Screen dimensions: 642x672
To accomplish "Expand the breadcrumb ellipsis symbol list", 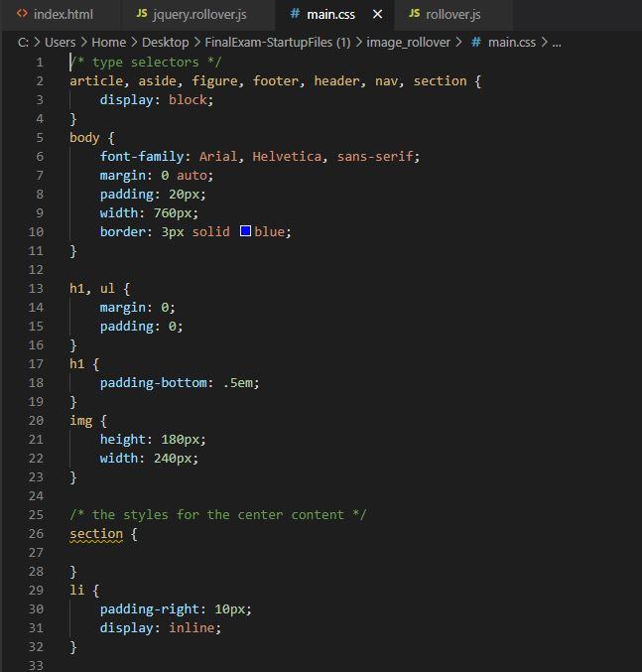I will pyautogui.click(x=557, y=43).
